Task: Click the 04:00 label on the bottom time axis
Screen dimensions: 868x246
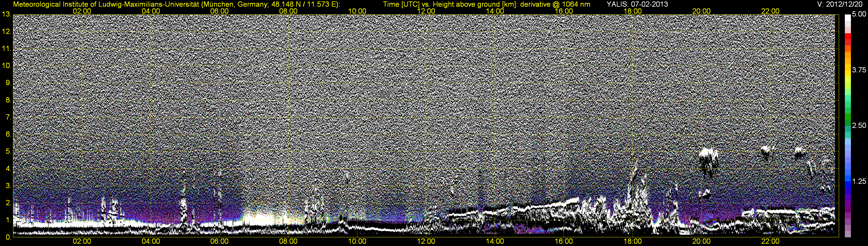Action: tap(151, 242)
